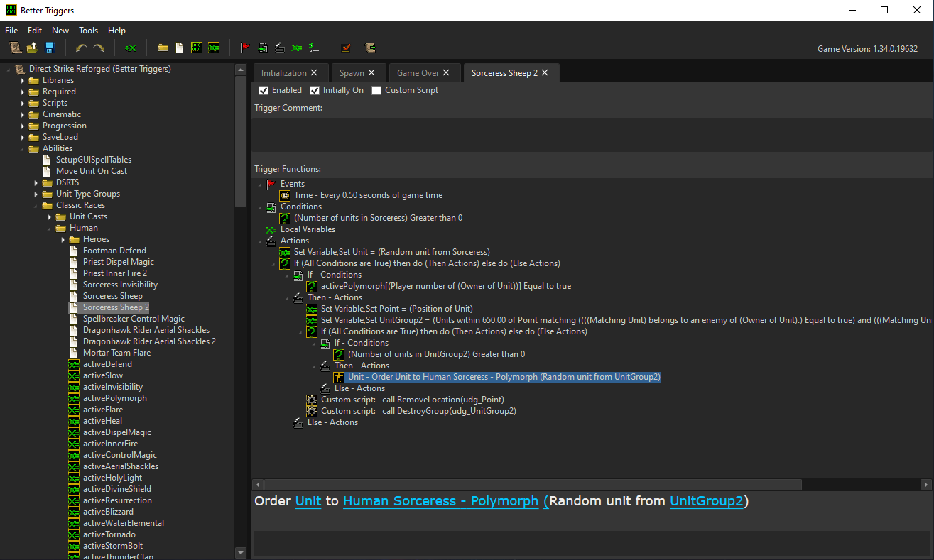The height and width of the screenshot is (560, 934).
Task: Click the Redo arrow in toolbar
Action: [x=99, y=48]
